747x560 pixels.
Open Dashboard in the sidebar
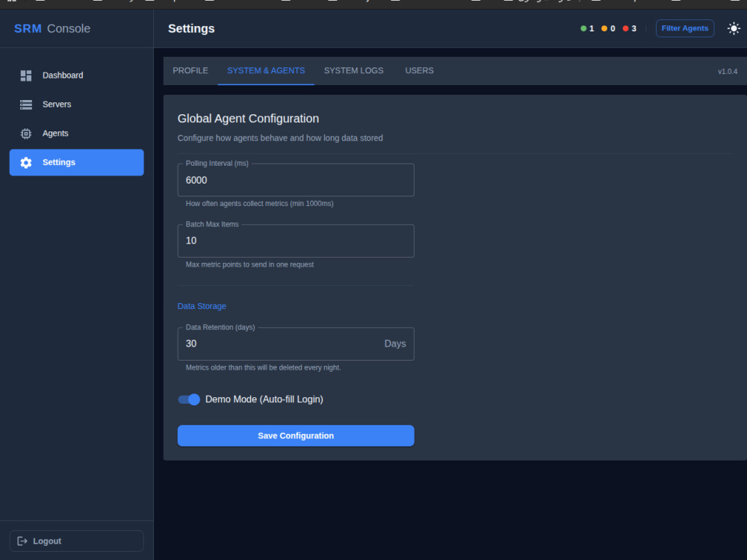76,75
